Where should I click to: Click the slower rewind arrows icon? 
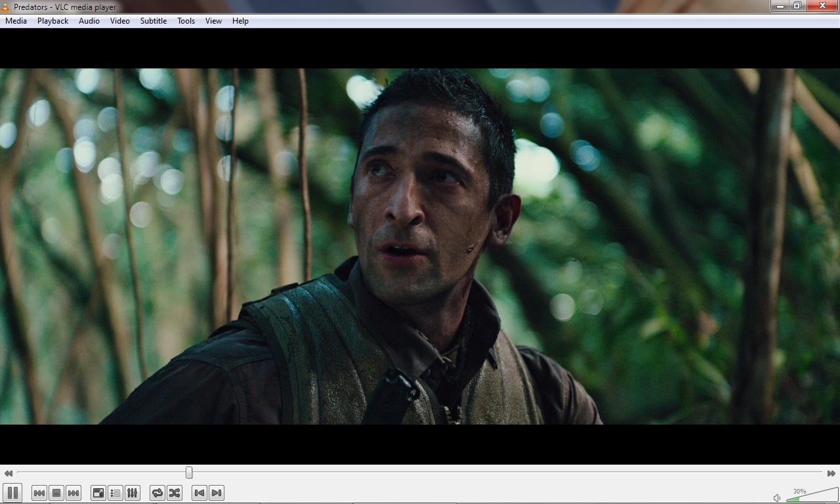8,473
